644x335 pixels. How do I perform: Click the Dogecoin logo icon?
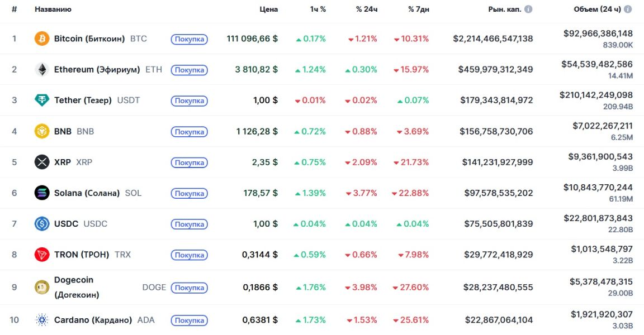pyautogui.click(x=42, y=288)
